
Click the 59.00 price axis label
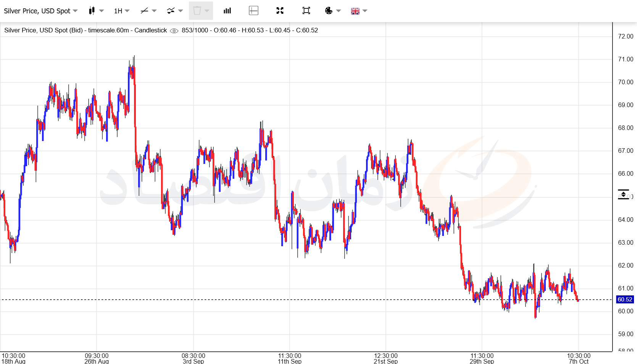pyautogui.click(x=626, y=334)
